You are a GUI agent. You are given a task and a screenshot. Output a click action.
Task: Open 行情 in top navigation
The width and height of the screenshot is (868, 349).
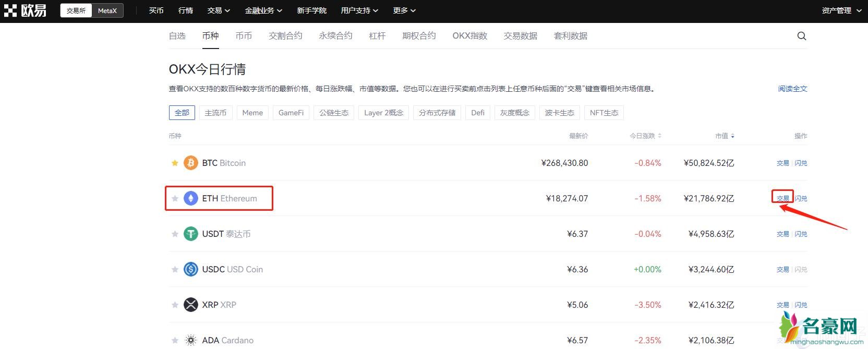click(x=185, y=10)
